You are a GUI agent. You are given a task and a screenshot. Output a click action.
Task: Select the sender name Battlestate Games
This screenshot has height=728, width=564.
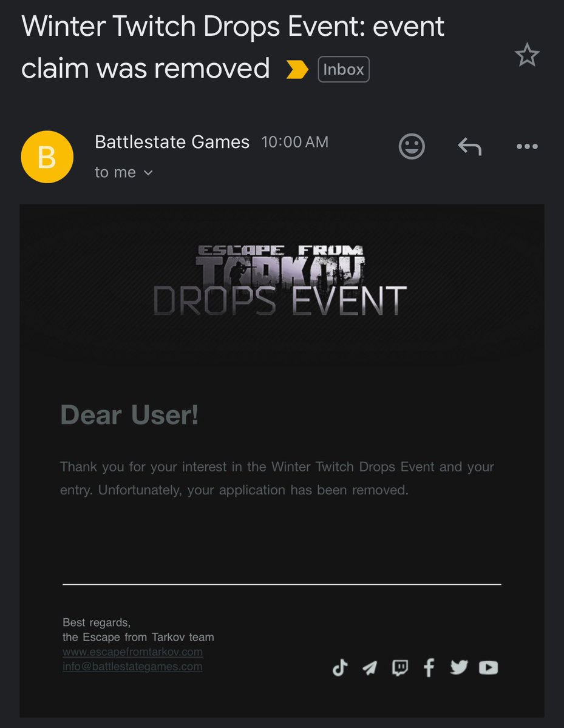(172, 141)
